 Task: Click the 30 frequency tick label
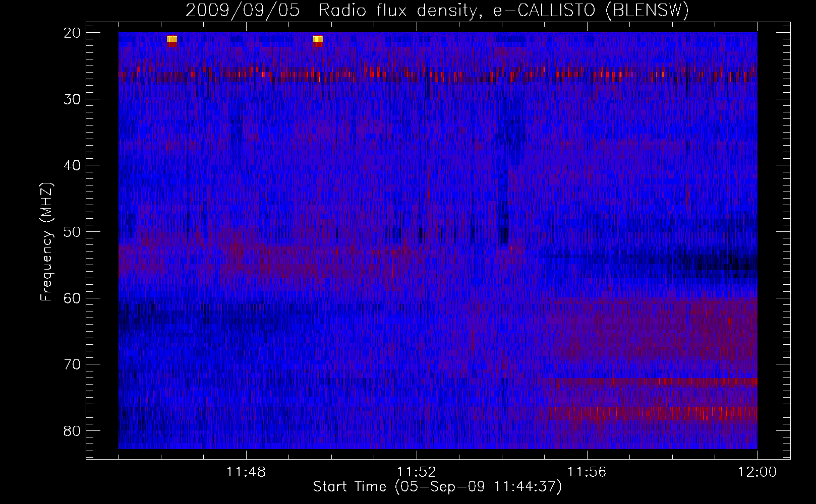(x=72, y=99)
